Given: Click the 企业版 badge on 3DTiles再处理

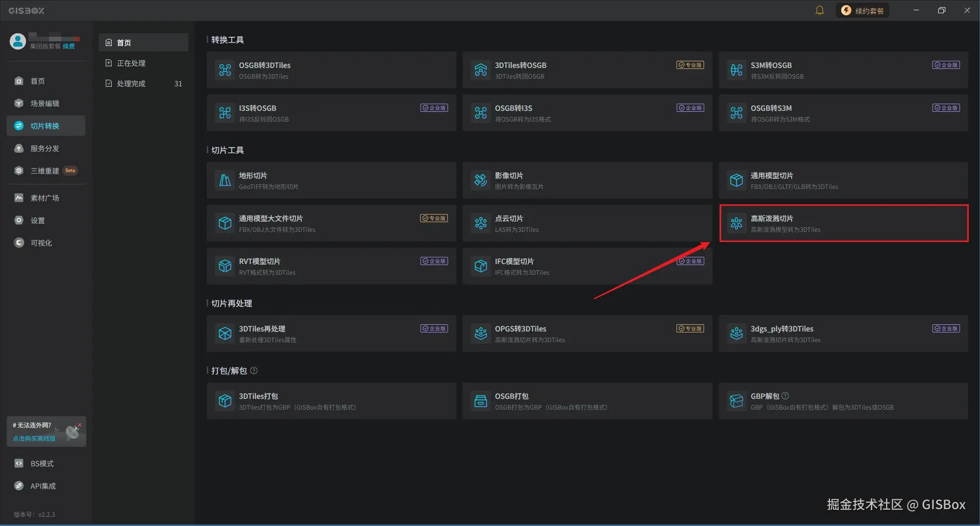Looking at the screenshot, I should 434,328.
